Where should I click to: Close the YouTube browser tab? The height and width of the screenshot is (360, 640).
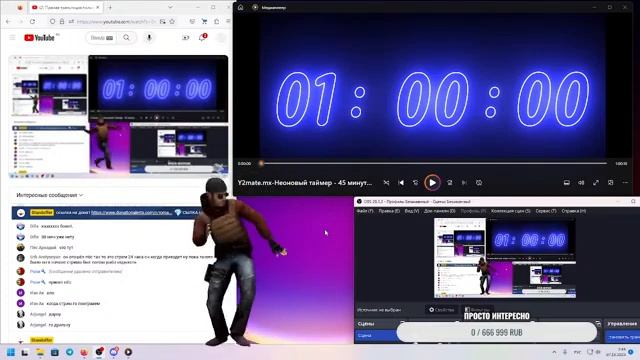(98, 7)
